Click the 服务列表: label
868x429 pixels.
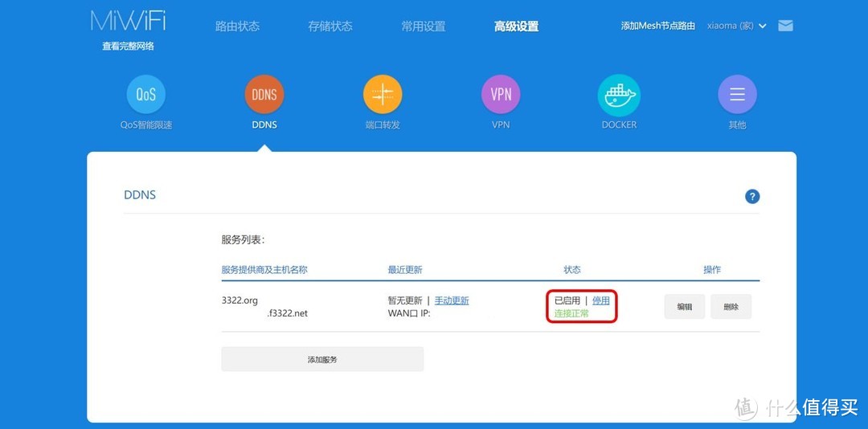click(x=243, y=239)
